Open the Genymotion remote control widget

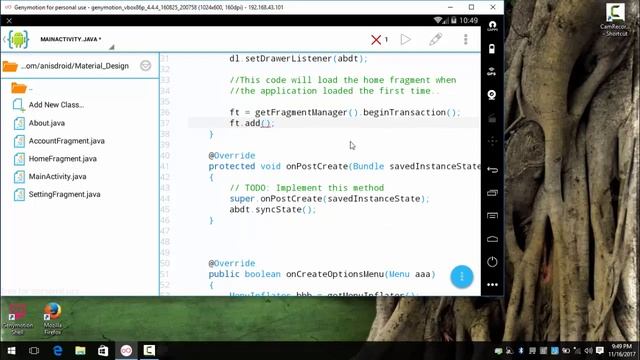pyautogui.click(x=492, y=141)
